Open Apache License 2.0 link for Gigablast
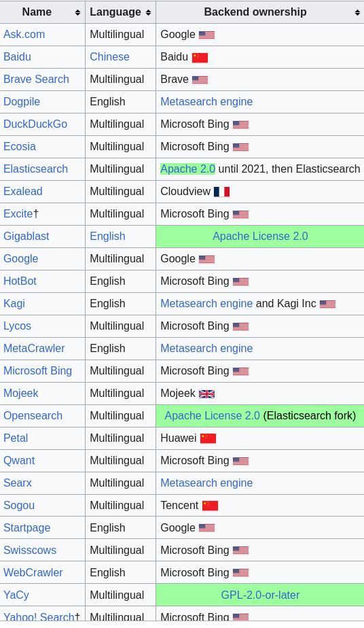Image resolution: width=364 pixels, height=628 pixels. point(260,237)
